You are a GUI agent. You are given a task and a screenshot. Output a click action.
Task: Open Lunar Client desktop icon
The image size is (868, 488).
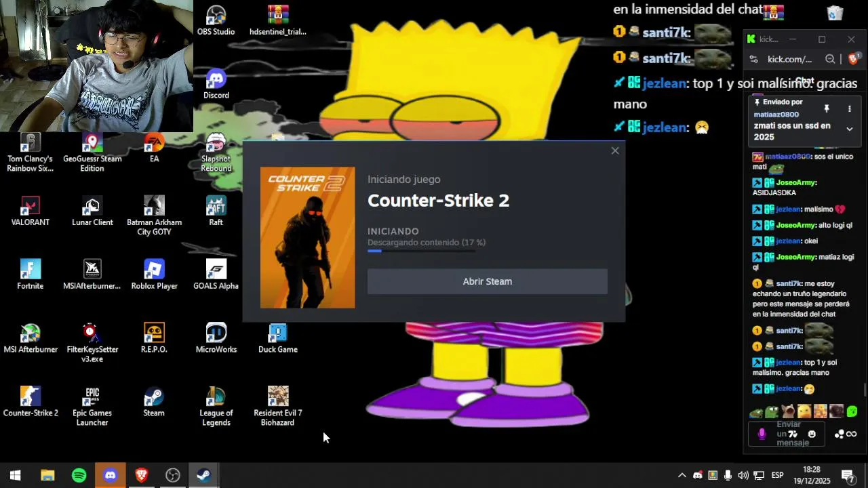tap(92, 211)
